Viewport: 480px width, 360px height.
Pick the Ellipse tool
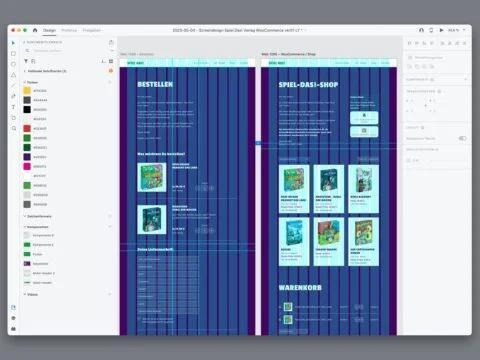click(x=13, y=64)
